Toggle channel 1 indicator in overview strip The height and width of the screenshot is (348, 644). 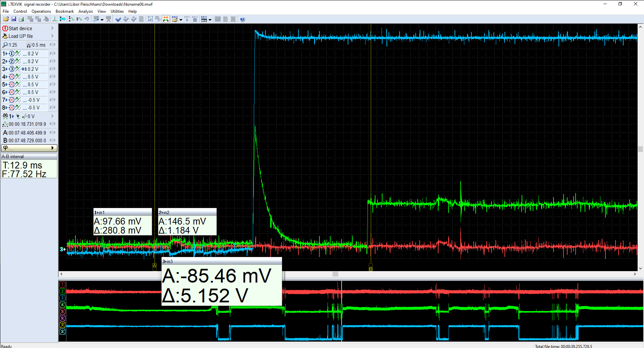coord(62,285)
